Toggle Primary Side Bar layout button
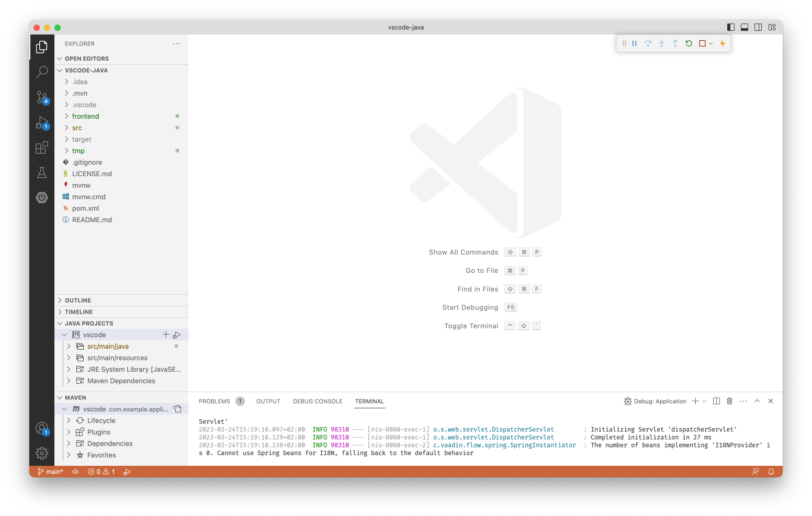 (731, 27)
